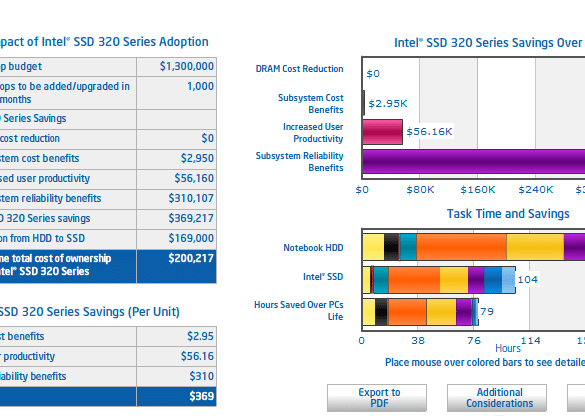Screen dimensions: 585x416
Task: Click the dark blue segment in Intel SSD bar
Action: point(493,280)
